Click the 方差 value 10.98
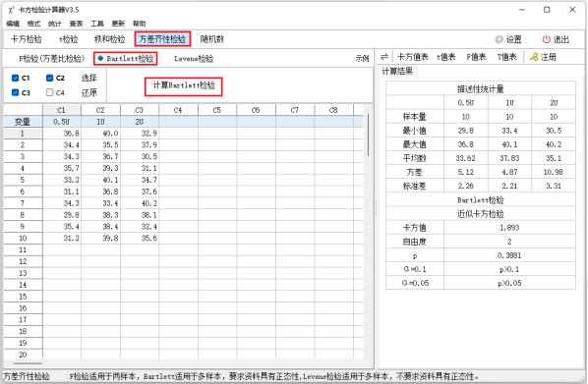This screenshot has height=384, width=588. (554, 172)
